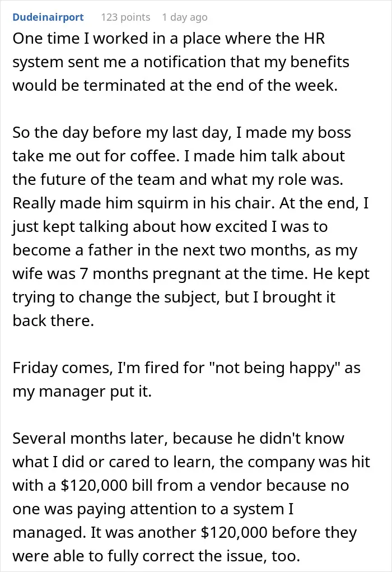Click the sentence Really made him squirm
Viewport: 392px width, 572px height.
pyautogui.click(x=143, y=203)
